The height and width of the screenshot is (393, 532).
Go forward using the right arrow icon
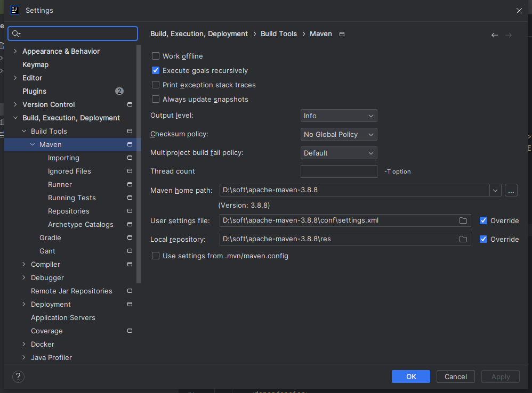[x=508, y=35]
